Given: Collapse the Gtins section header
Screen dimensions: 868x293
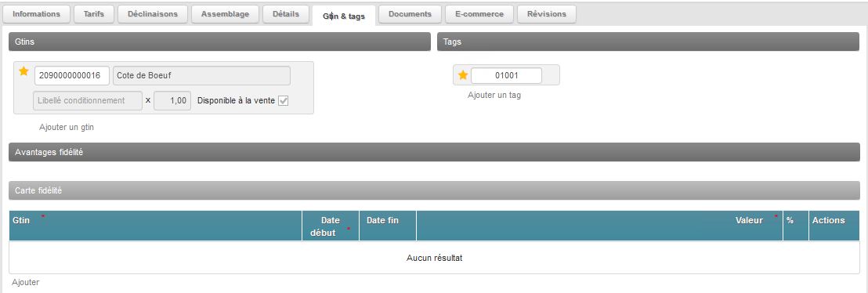Looking at the screenshot, I should pos(219,42).
